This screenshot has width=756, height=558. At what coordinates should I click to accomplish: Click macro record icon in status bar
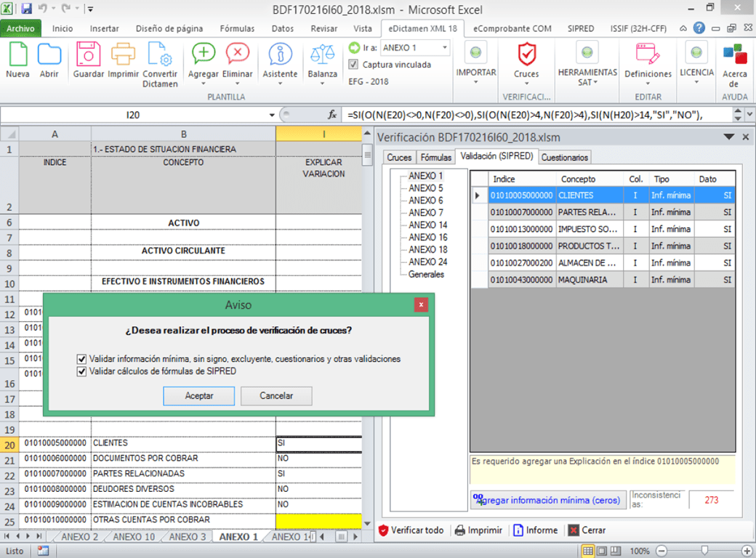[43, 551]
